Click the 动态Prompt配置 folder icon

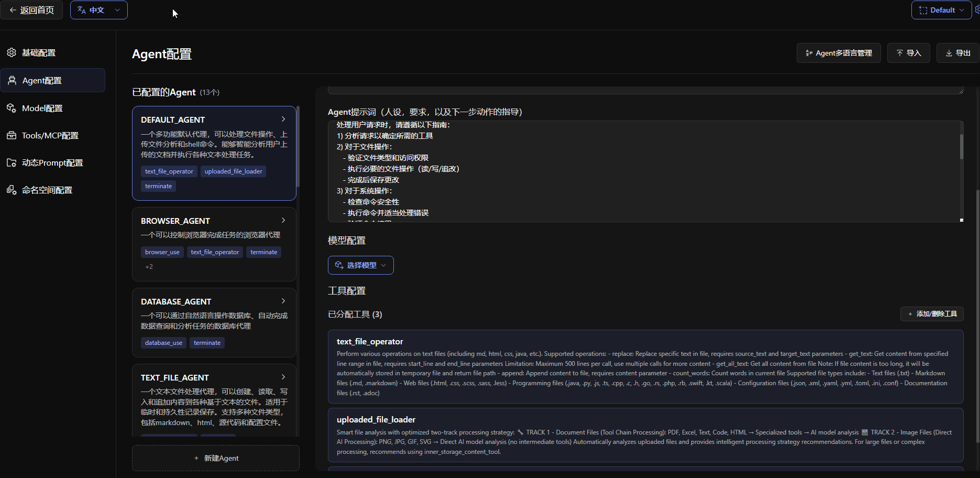[12, 162]
